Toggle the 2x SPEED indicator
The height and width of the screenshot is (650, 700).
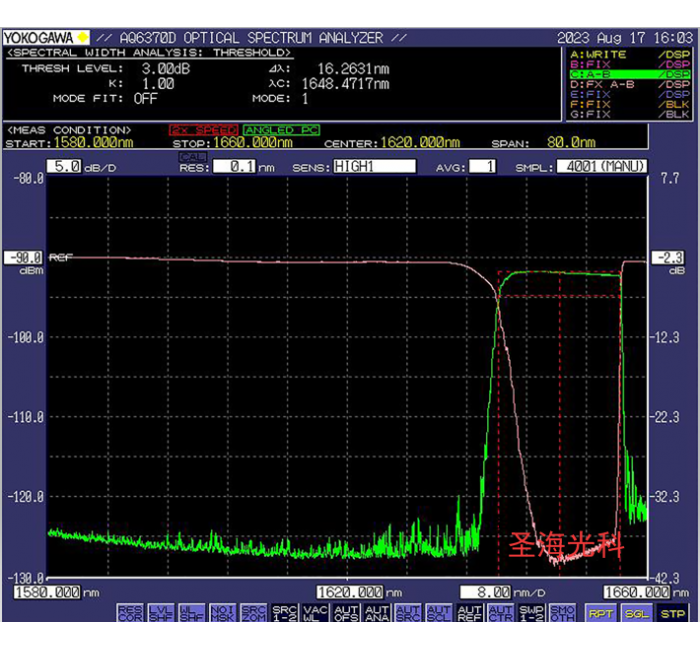204,130
